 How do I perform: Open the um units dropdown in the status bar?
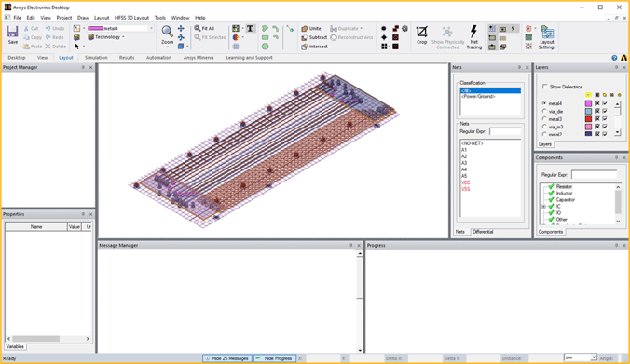(x=594, y=357)
